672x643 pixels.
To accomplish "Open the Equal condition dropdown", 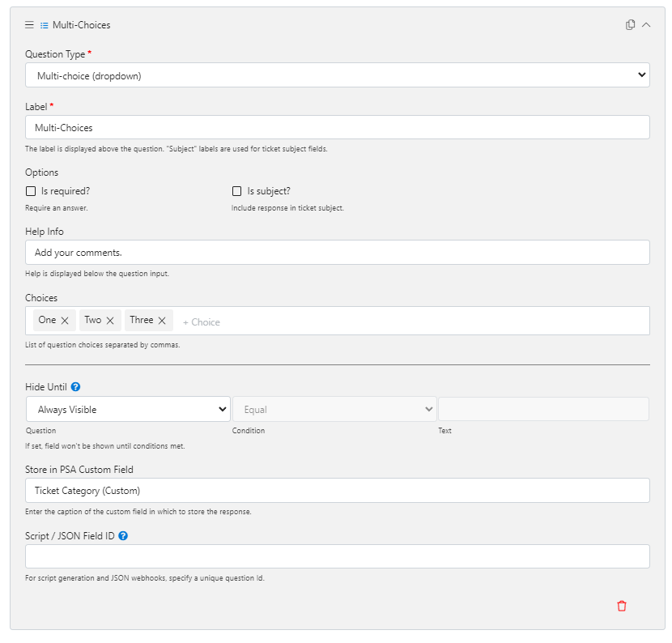I will tap(334, 409).
